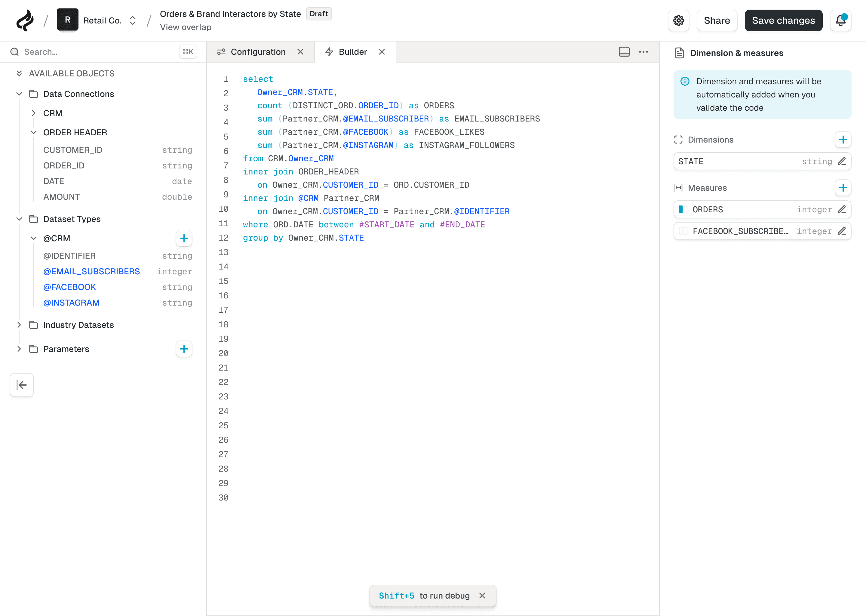The height and width of the screenshot is (616, 866).
Task: Click the Orders & Brand Interactors title
Action: (x=230, y=14)
